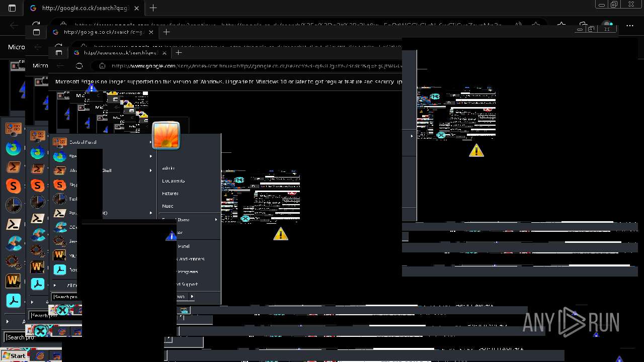Click warning triangle below middle thumbnail
The image size is (644, 362).
(281, 234)
